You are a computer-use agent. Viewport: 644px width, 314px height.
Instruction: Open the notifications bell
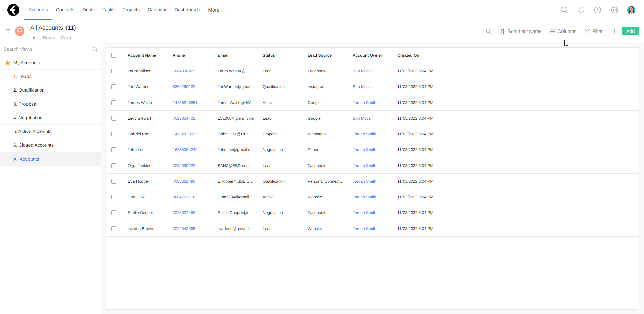581,10
